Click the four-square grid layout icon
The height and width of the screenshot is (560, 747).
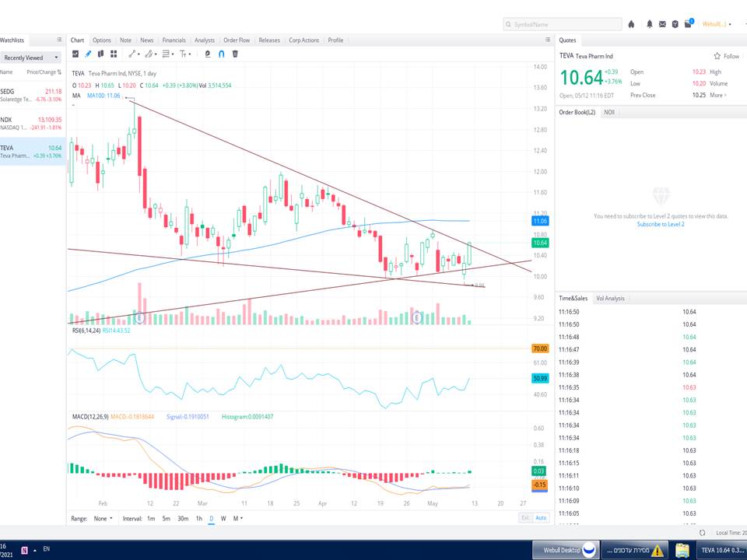(x=114, y=54)
